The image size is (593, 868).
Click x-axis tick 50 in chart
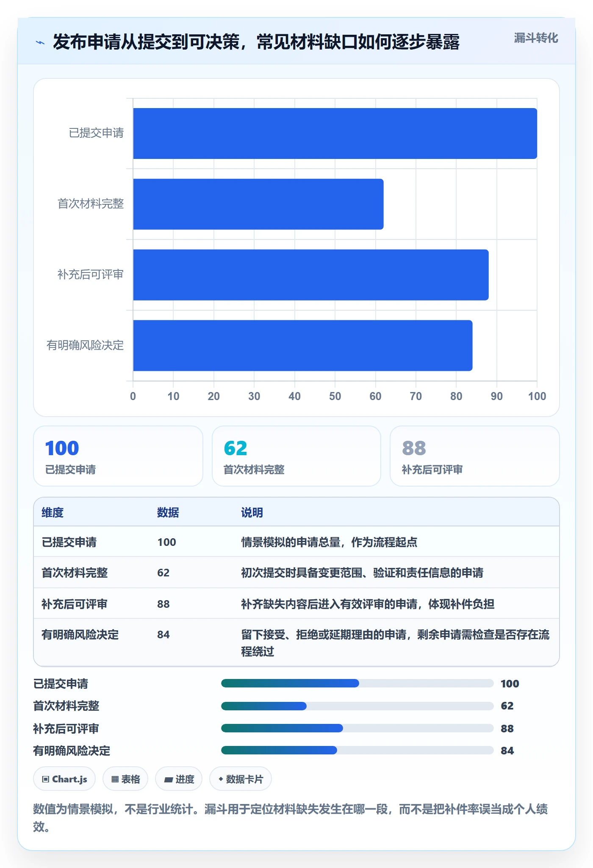pyautogui.click(x=335, y=396)
